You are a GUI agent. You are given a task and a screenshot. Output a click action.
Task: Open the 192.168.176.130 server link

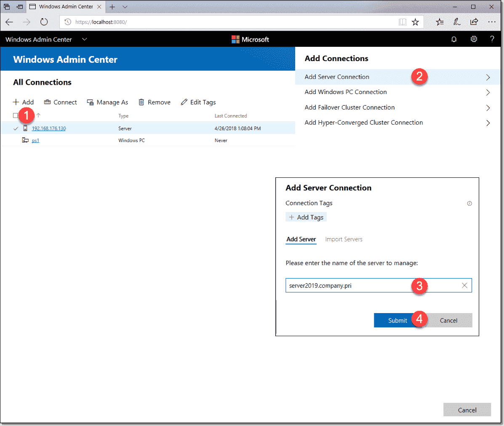(48, 128)
